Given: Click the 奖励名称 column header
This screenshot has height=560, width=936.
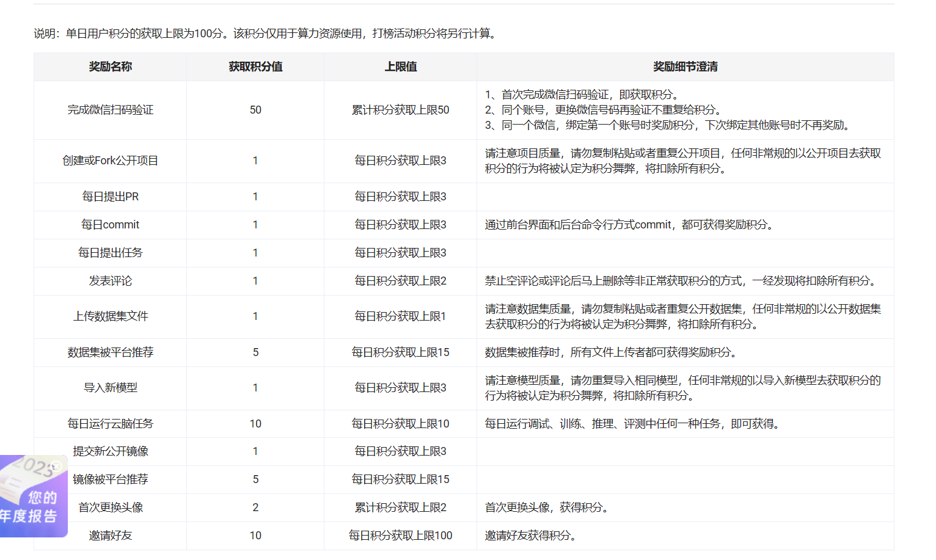Looking at the screenshot, I should [x=111, y=67].
